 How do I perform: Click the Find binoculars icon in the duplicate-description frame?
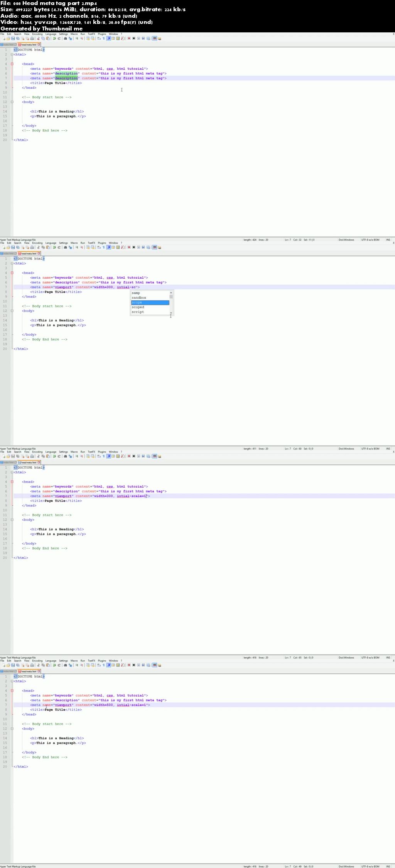click(x=65, y=38)
